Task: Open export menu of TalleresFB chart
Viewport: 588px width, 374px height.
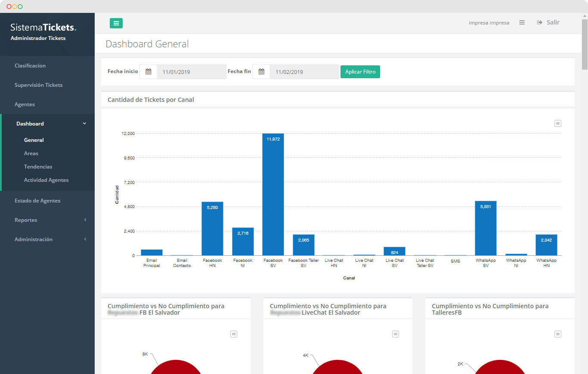Action: pyautogui.click(x=558, y=334)
